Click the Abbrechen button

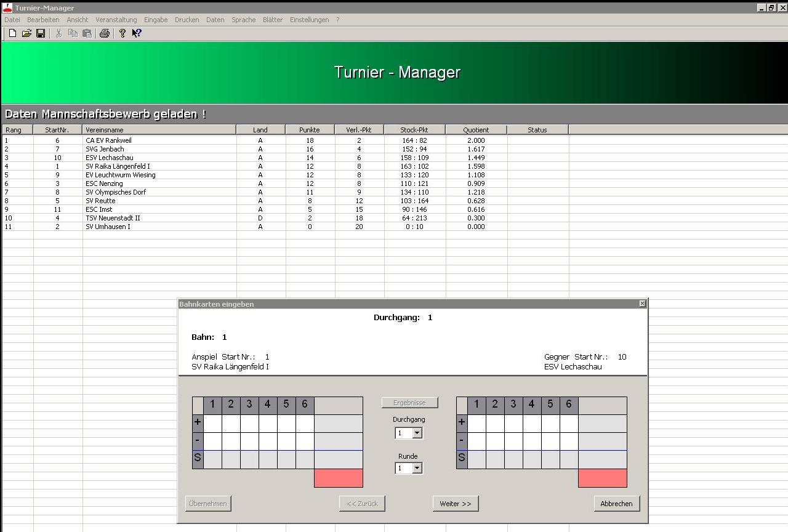(617, 504)
